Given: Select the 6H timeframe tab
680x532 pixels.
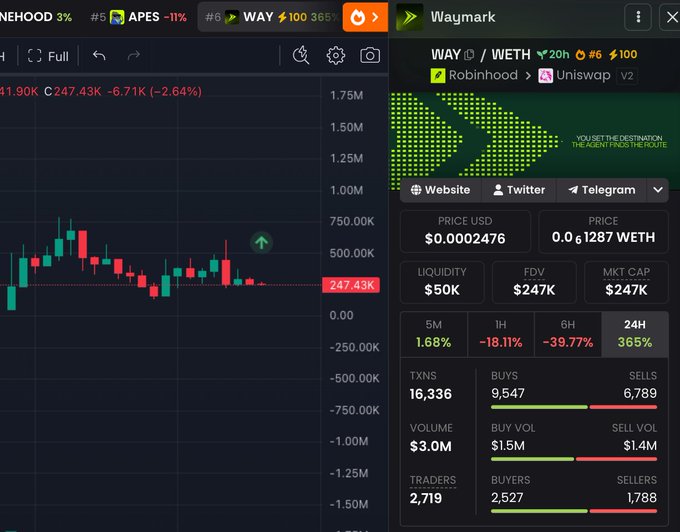Looking at the screenshot, I should coord(568,334).
